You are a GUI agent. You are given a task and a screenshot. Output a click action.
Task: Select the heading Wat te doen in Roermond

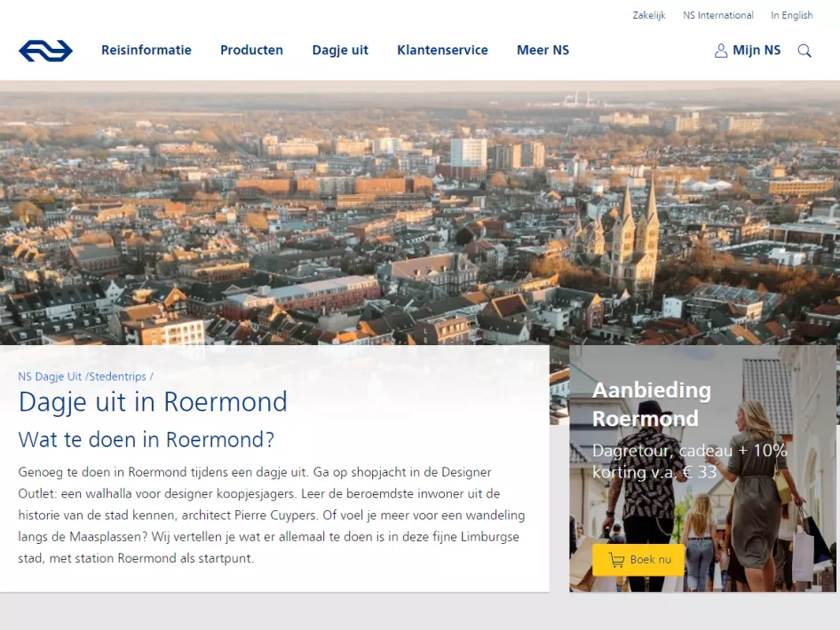point(146,440)
